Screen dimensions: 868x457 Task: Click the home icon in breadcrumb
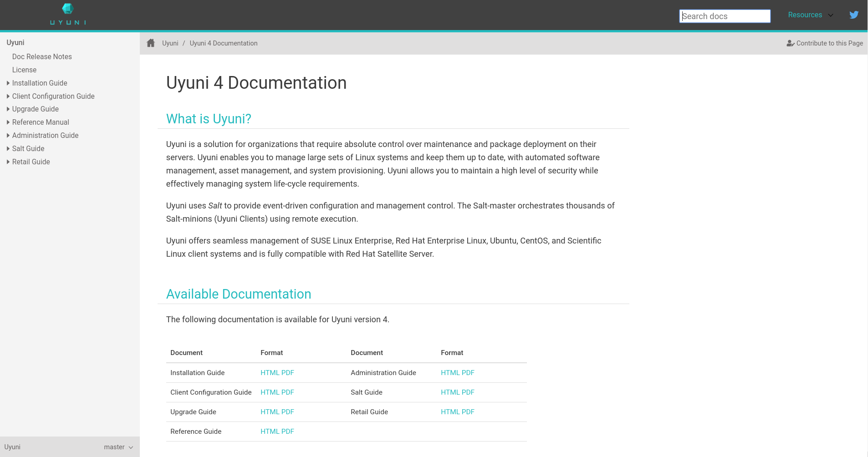[151, 43]
